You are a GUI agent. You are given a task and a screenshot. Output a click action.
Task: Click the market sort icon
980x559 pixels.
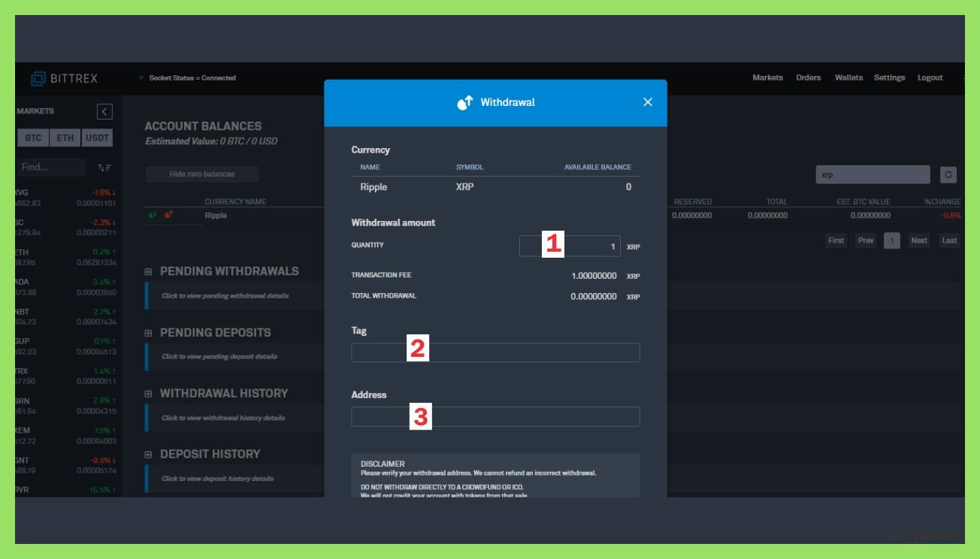tap(104, 168)
